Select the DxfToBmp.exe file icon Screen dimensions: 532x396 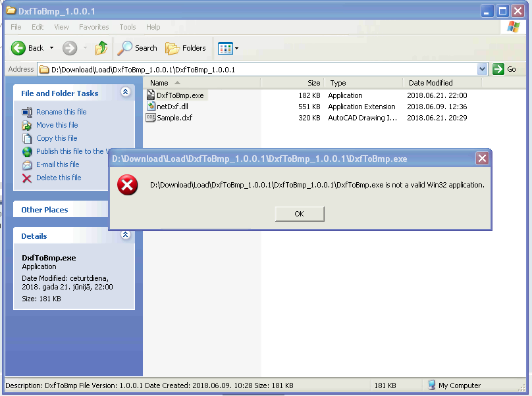coord(151,95)
